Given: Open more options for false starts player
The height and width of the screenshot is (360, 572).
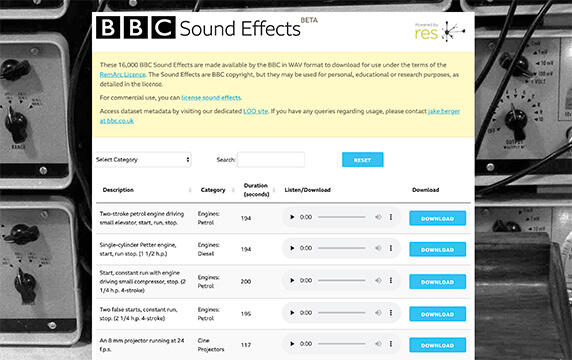Looking at the screenshot, I should click(x=391, y=313).
